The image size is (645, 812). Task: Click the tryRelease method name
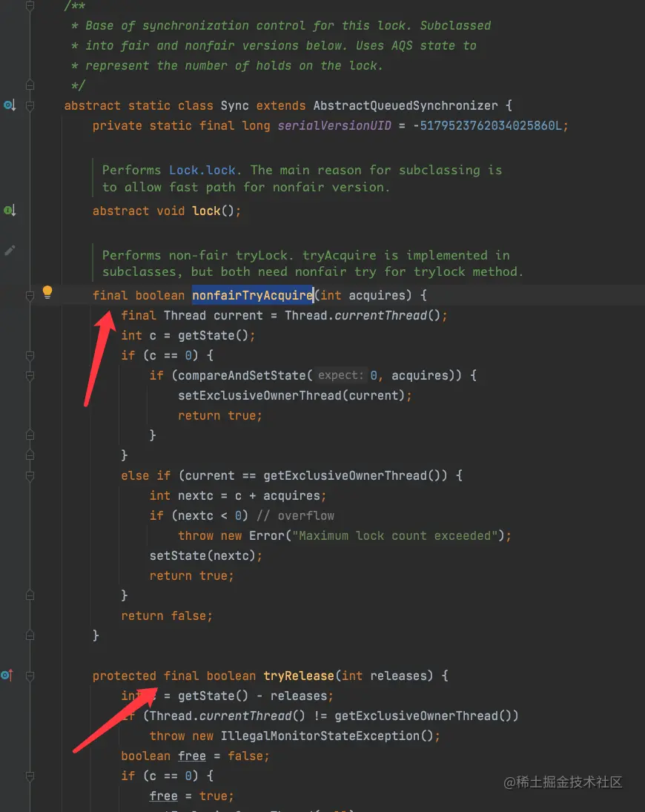click(x=299, y=676)
